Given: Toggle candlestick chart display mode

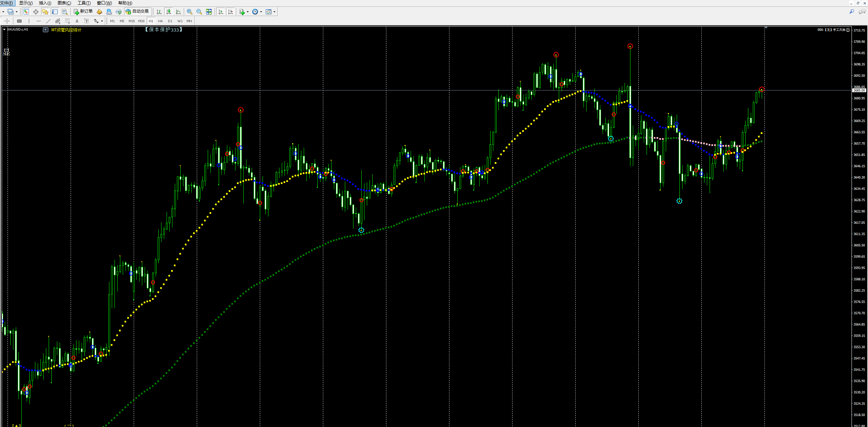Looking at the screenshot, I should (169, 12).
